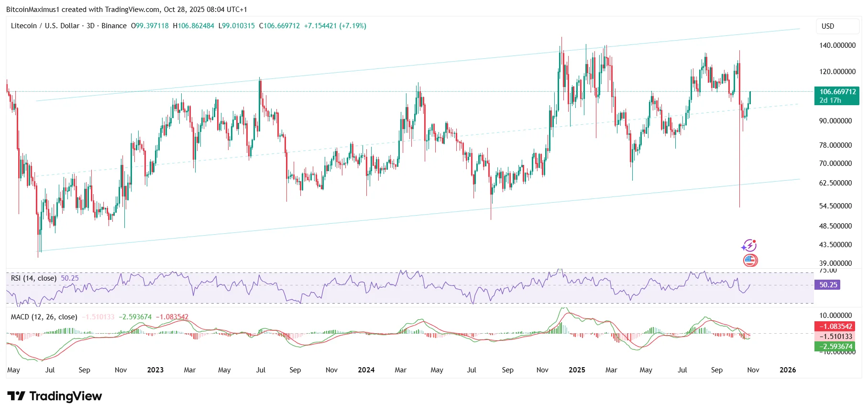Click the 90.000000 price axis label
The width and height of the screenshot is (868, 414).
click(x=835, y=121)
